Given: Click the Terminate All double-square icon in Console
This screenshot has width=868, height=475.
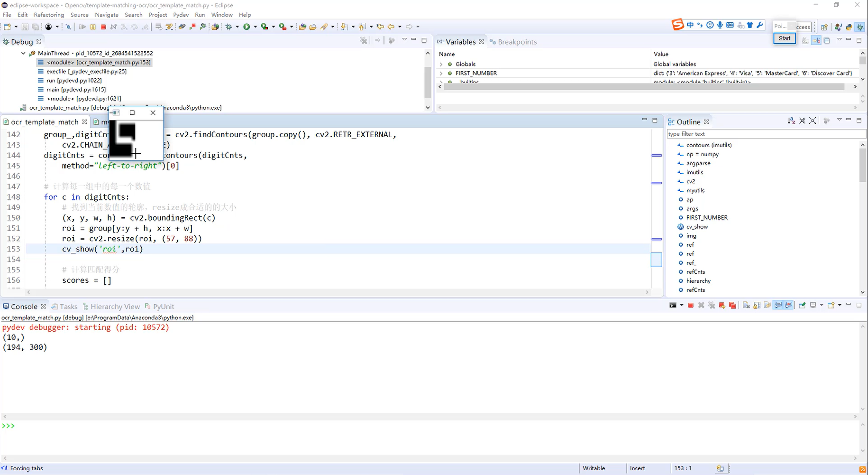Looking at the screenshot, I should [732, 305].
